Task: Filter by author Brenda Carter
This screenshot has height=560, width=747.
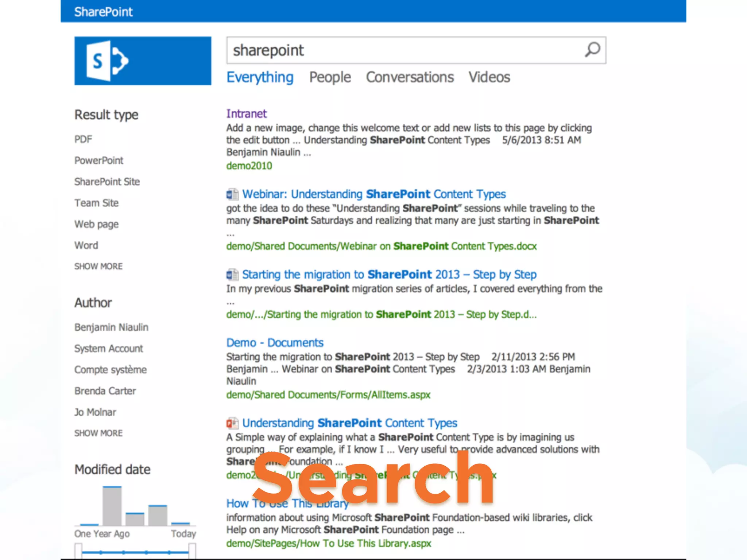Action: point(105,391)
